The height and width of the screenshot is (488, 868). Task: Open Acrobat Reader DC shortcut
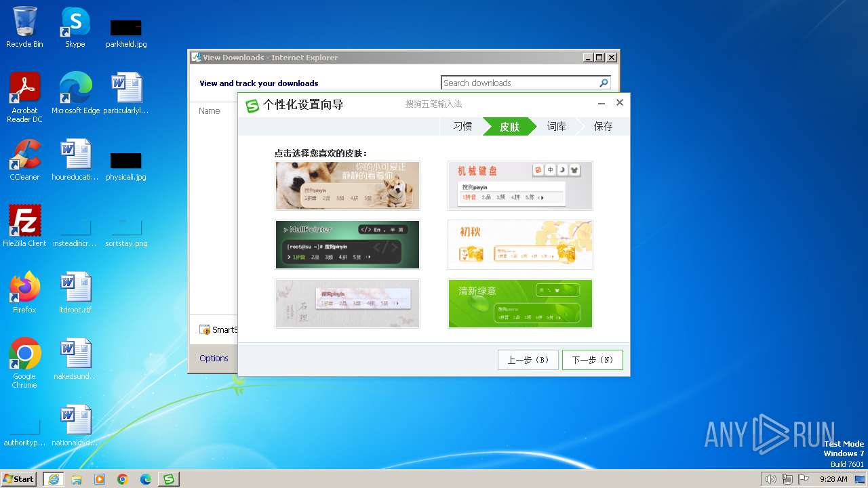coord(24,98)
